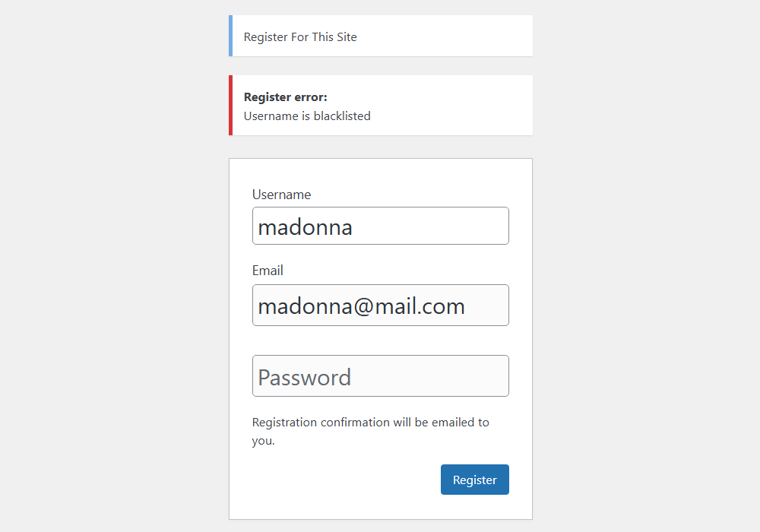Place cursor on "madonna@mail.com" email text

361,306
